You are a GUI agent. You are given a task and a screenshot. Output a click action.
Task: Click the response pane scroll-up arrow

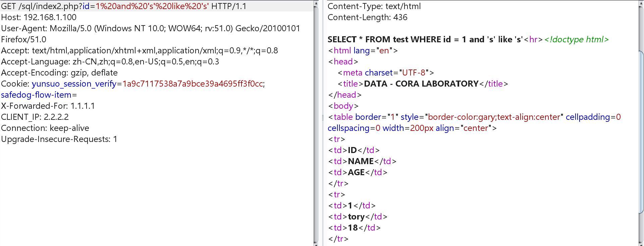point(641,4)
